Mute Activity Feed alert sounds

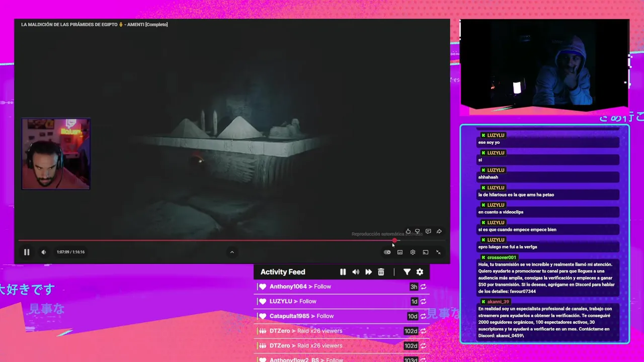[x=356, y=272]
